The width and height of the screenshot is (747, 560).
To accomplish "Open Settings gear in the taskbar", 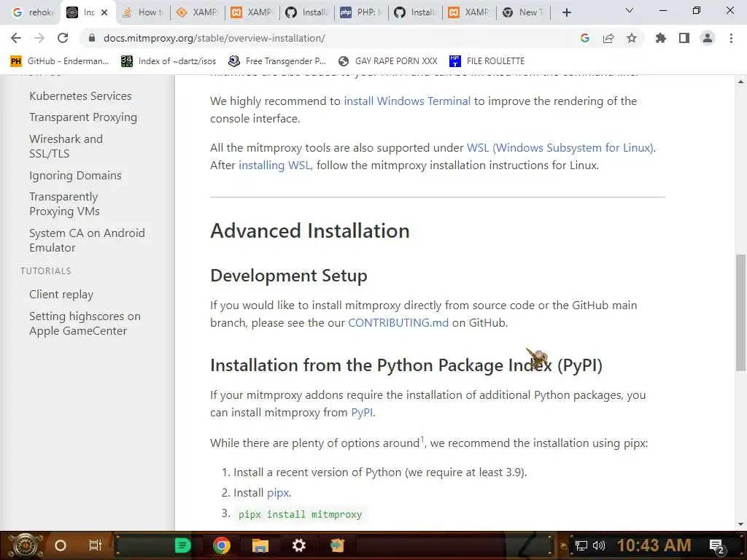I will [x=298, y=545].
